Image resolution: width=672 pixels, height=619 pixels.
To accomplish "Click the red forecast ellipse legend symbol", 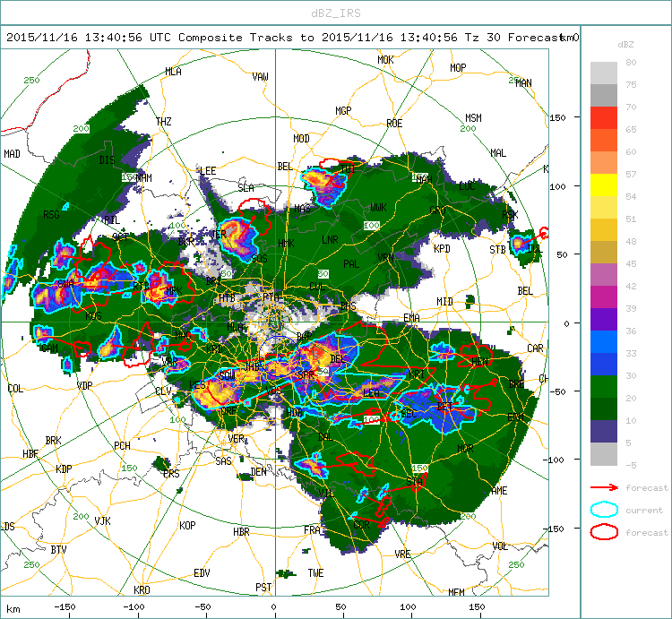I will click(x=604, y=532).
